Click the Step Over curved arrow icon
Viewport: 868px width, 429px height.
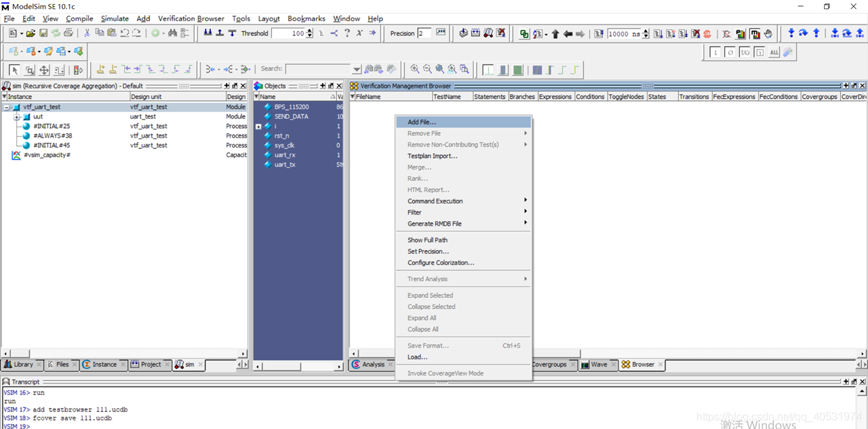coord(803,33)
